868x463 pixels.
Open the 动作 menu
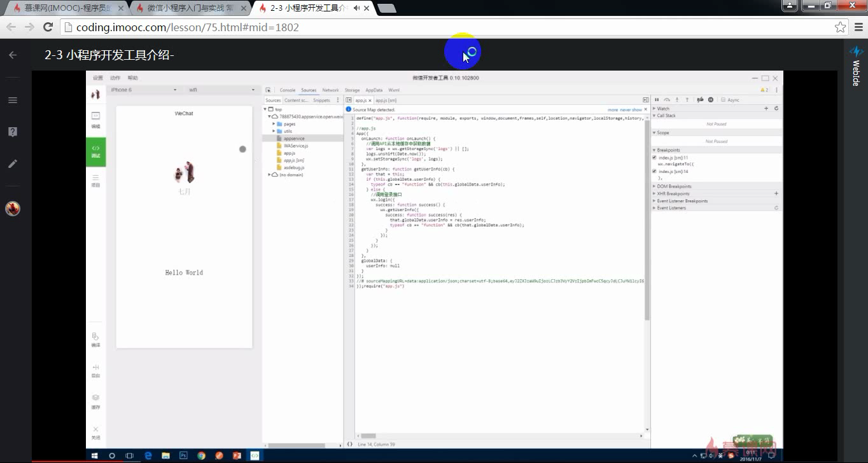pos(115,78)
